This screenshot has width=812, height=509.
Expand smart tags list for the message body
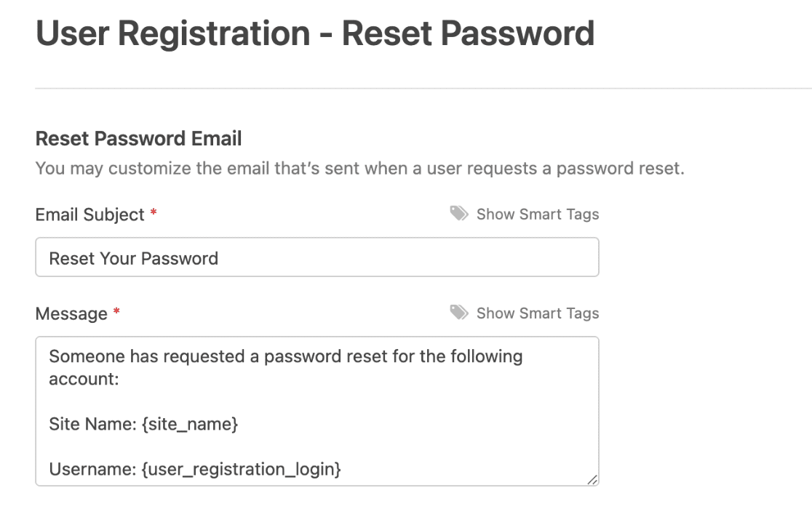pos(537,313)
